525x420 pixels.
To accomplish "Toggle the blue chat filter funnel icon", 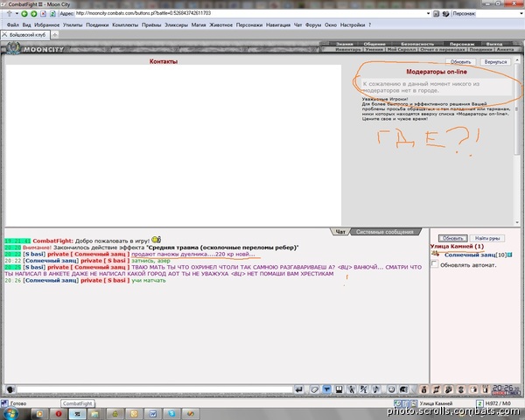I will click(x=326, y=389).
